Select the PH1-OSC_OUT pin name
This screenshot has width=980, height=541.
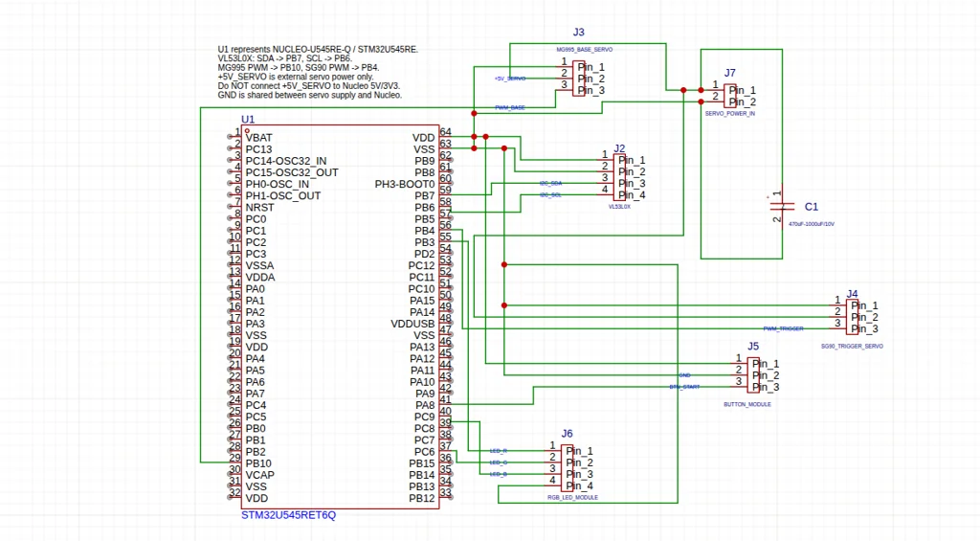pos(283,195)
